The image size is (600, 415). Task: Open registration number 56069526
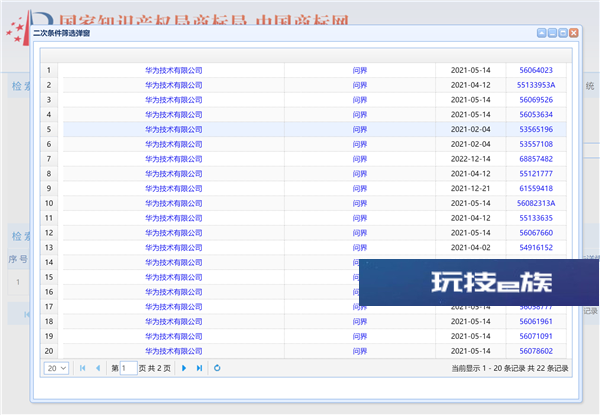coord(536,100)
